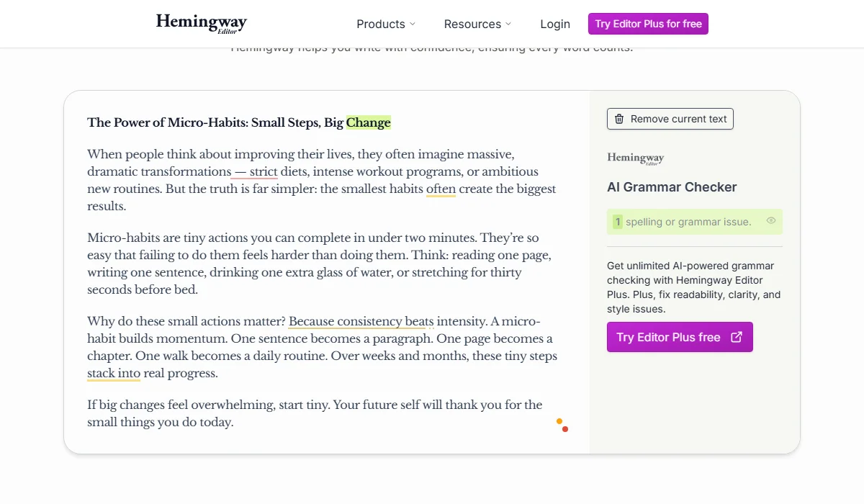Screen dimensions: 864x504
Task: Select the Login menu item
Action: coord(554,24)
